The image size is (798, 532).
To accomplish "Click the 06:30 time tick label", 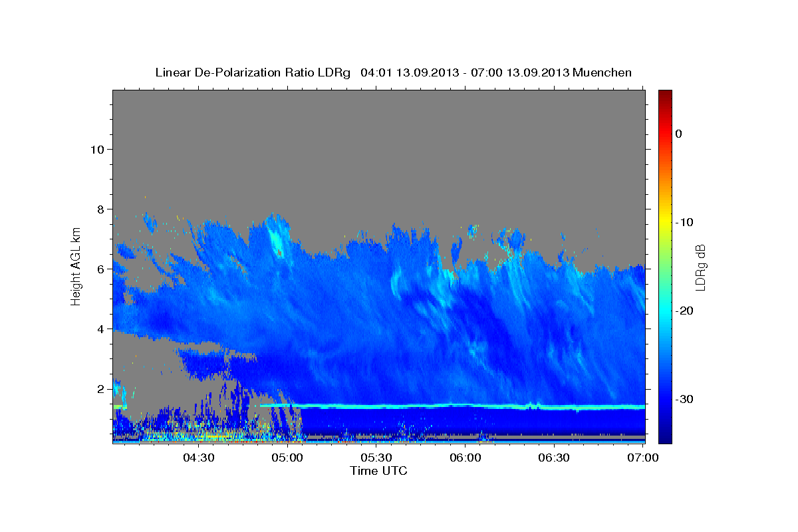I will [554, 458].
